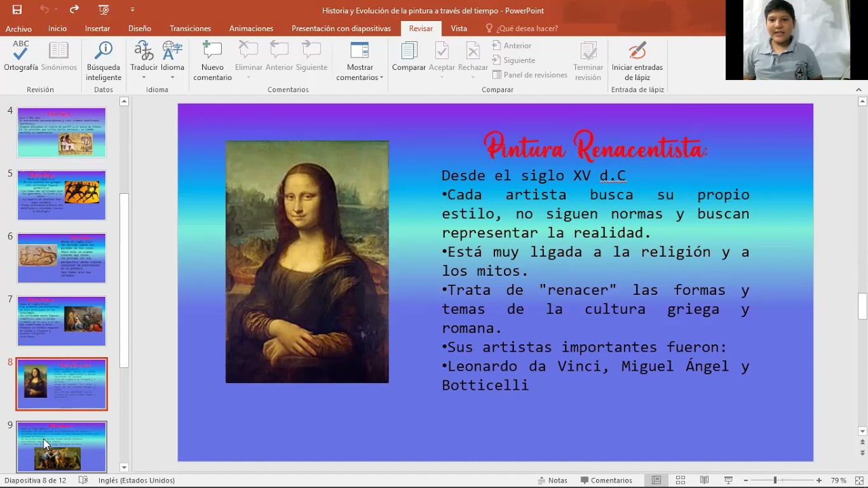Start slideshow view from status bar
The image size is (868, 488).
click(x=728, y=481)
